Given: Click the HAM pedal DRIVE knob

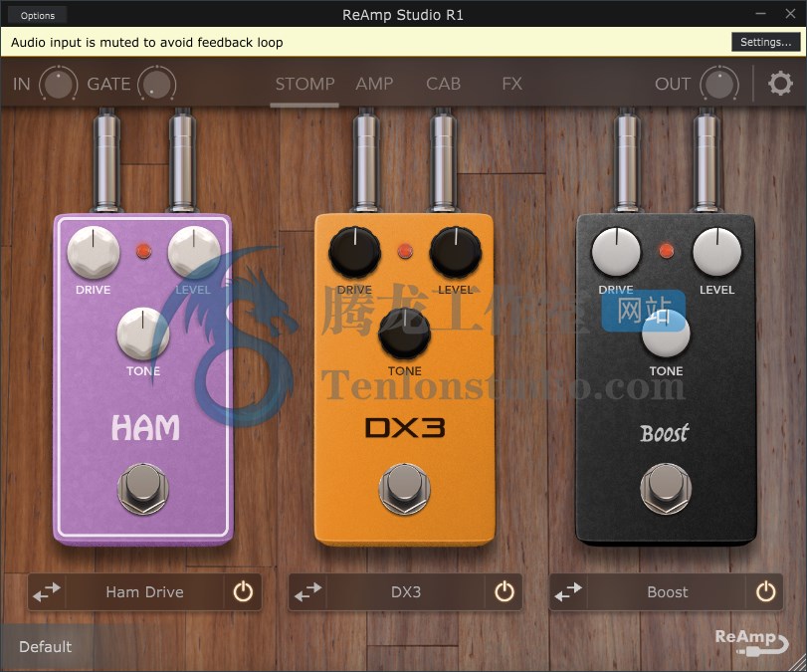Looking at the screenshot, I should tap(94, 252).
